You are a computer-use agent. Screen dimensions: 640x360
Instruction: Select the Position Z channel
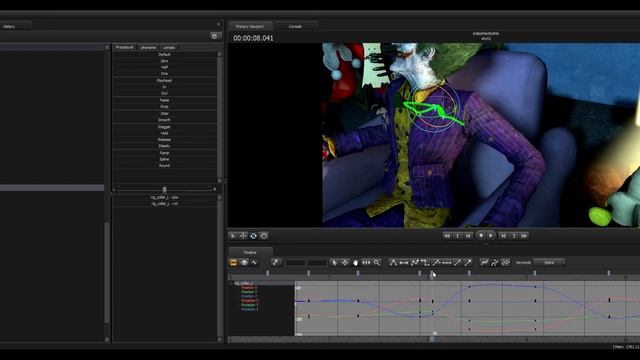[x=249, y=296]
